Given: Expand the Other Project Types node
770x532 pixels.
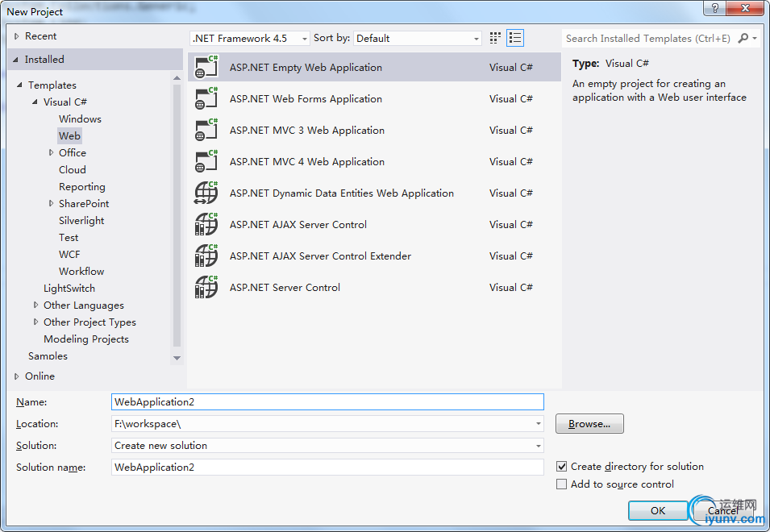Looking at the screenshot, I should (x=35, y=322).
